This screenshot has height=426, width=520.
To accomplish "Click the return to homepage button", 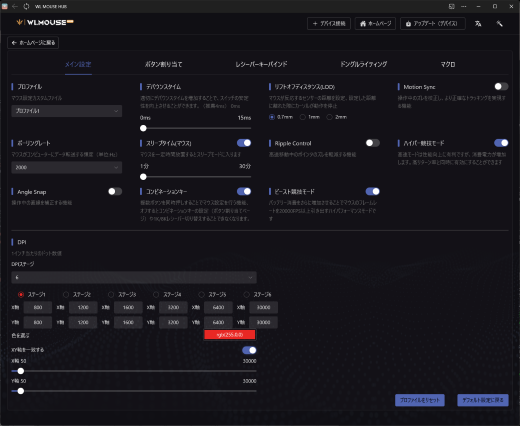I will 33,43.
